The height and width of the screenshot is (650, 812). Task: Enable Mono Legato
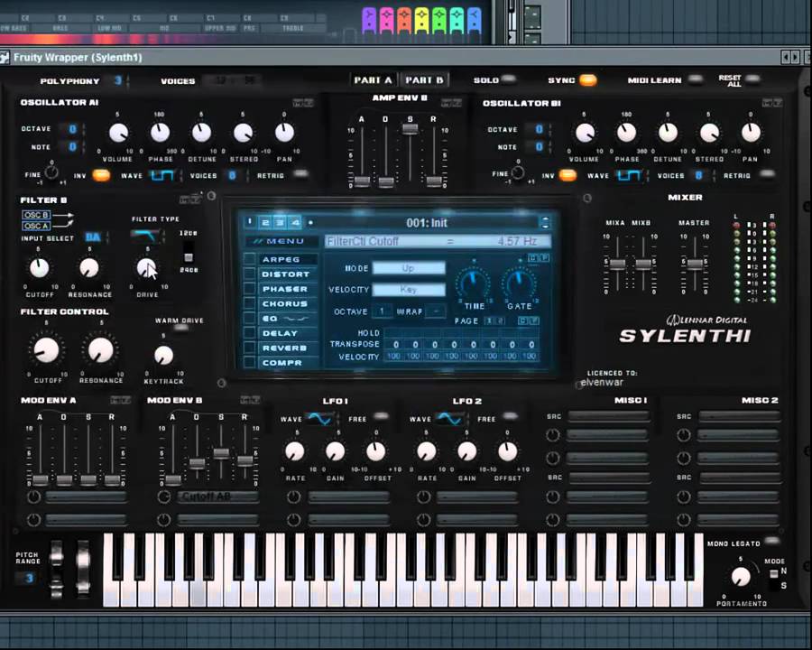771,541
